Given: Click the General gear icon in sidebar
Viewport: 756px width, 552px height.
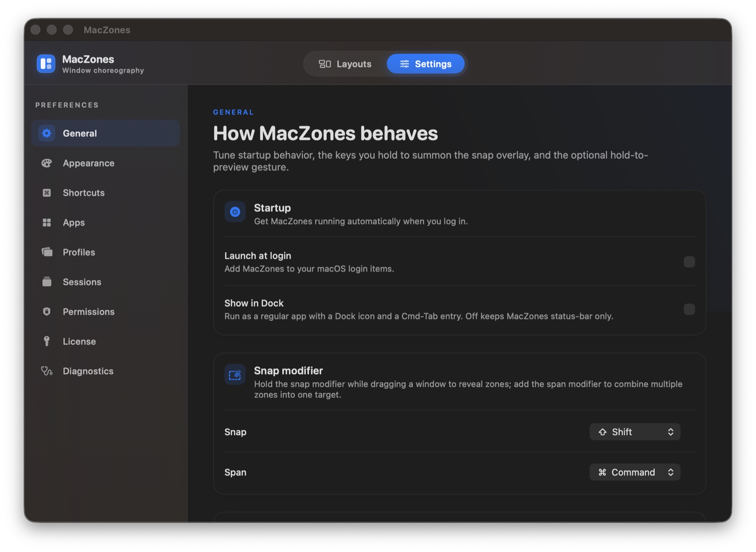Looking at the screenshot, I should click(47, 133).
